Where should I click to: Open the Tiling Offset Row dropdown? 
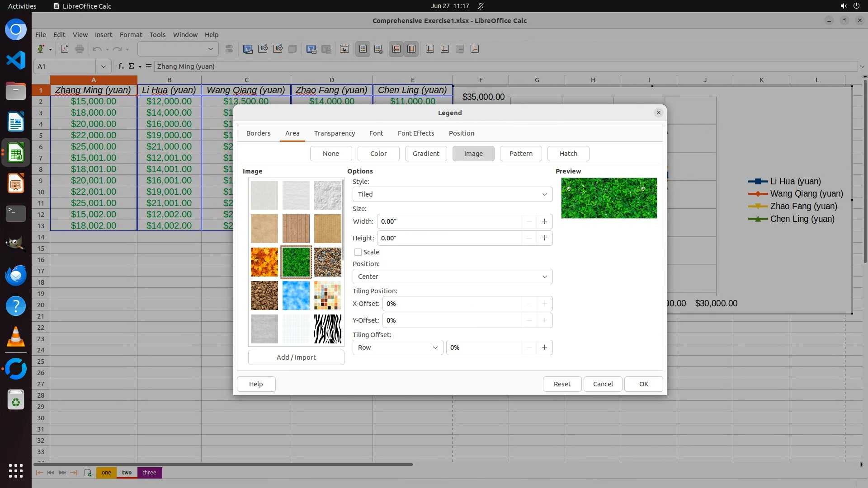pos(397,347)
